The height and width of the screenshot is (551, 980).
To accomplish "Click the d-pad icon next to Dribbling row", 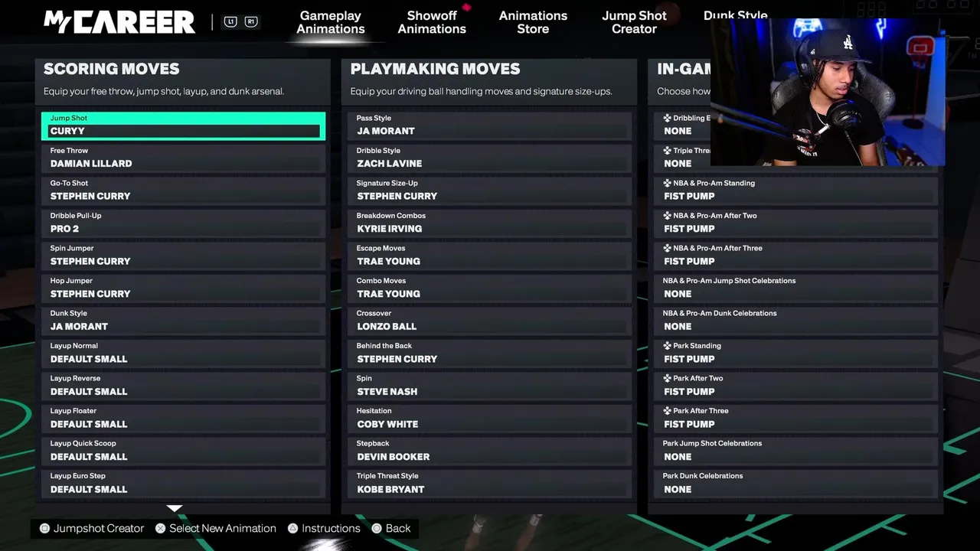I will coord(667,118).
